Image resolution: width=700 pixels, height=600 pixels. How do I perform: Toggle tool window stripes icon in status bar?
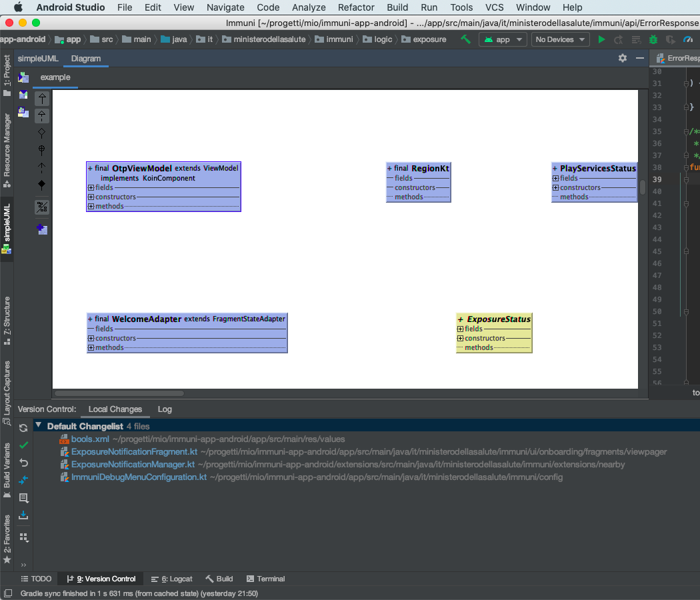click(7, 593)
